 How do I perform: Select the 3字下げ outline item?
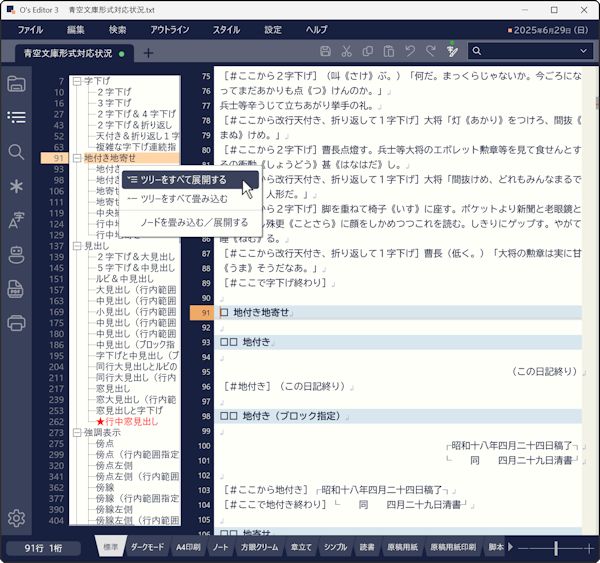(x=114, y=103)
